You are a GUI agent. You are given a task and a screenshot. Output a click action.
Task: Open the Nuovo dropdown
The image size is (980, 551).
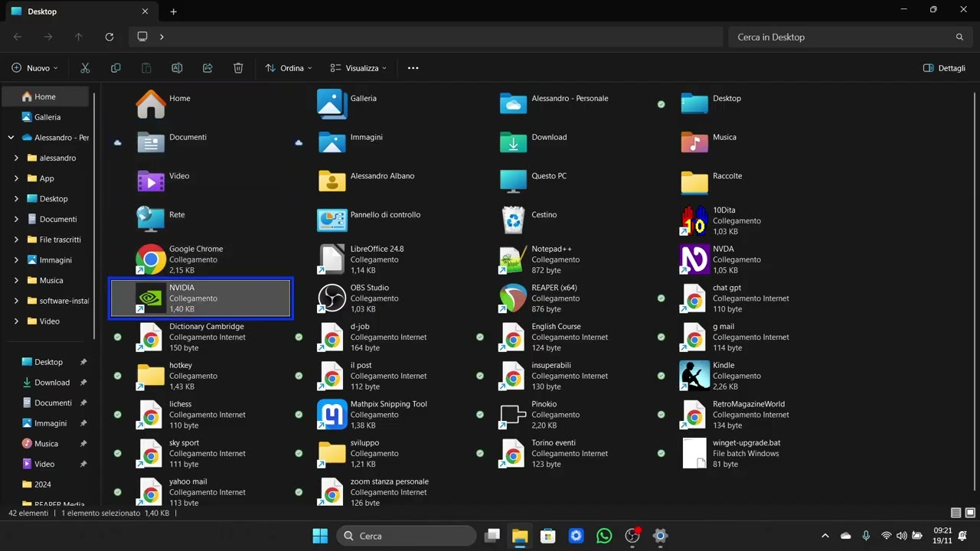pyautogui.click(x=35, y=68)
